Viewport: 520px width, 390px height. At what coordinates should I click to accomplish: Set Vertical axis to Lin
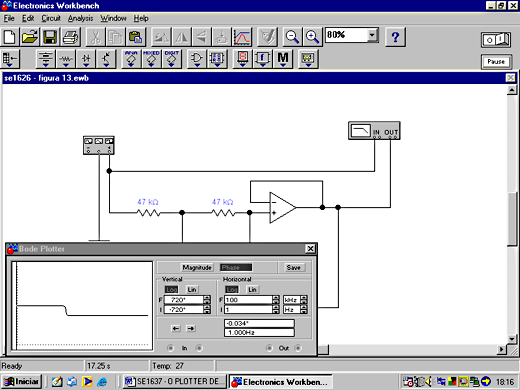point(192,289)
